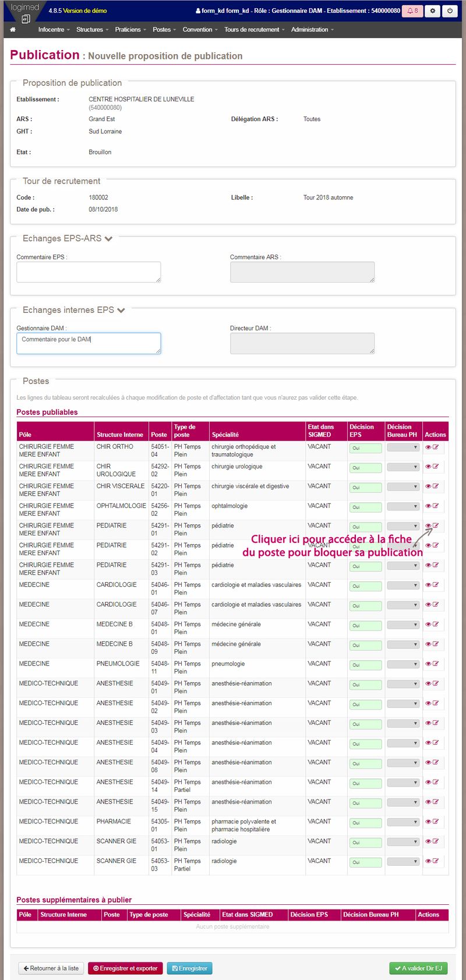Edit poste 54049-02 anesthésie
Viewport: 466px width, 980px height.
[x=436, y=704]
